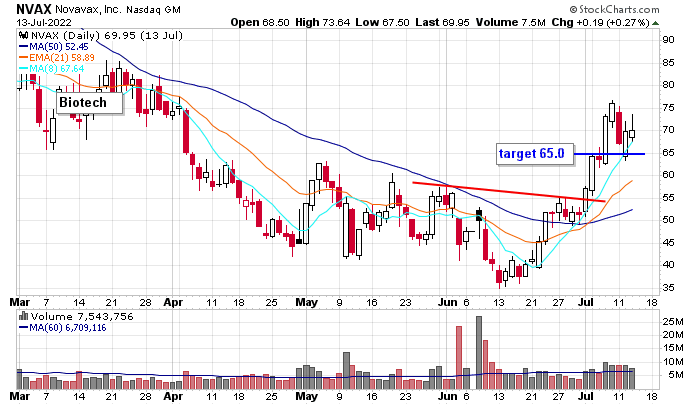Click the 85 price axis label

(668, 63)
